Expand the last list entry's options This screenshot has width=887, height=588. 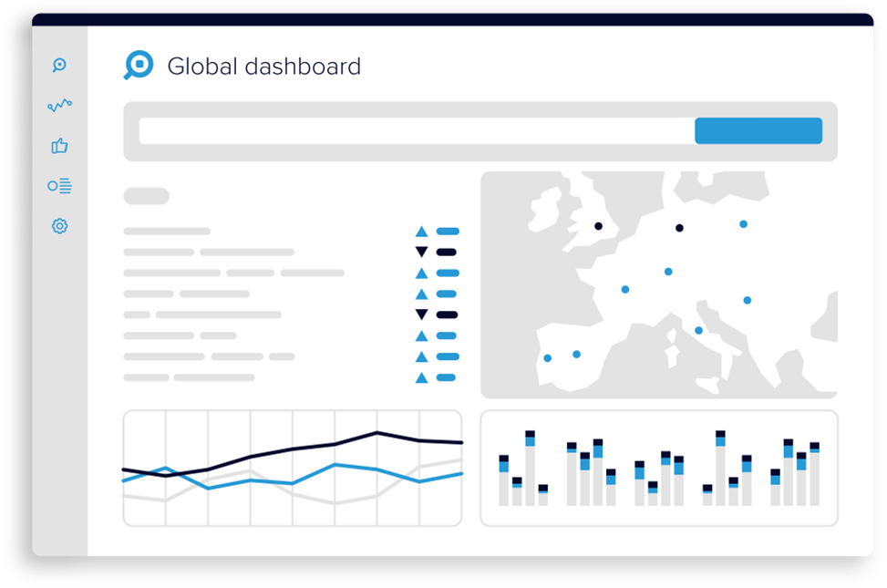tap(449, 376)
